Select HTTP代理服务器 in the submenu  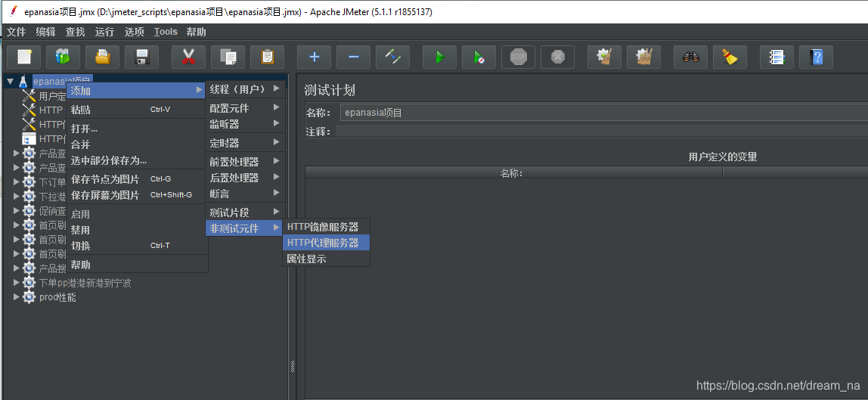(x=326, y=243)
